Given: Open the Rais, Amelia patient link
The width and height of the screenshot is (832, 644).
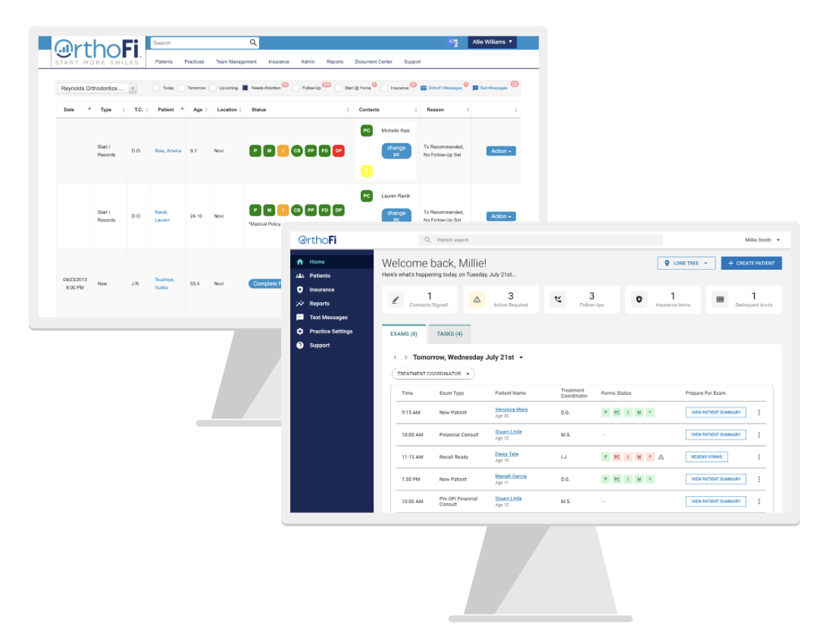Looking at the screenshot, I should tap(167, 151).
